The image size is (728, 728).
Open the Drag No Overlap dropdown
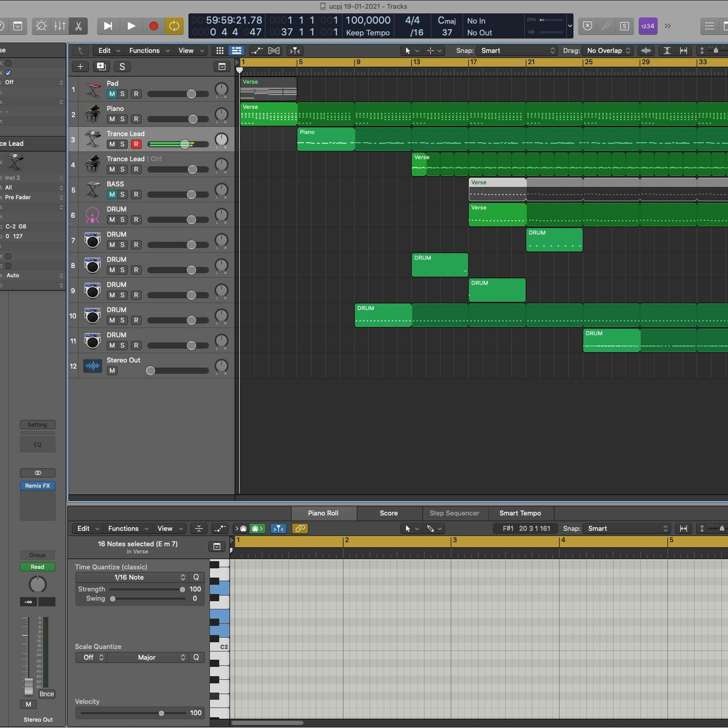(608, 50)
